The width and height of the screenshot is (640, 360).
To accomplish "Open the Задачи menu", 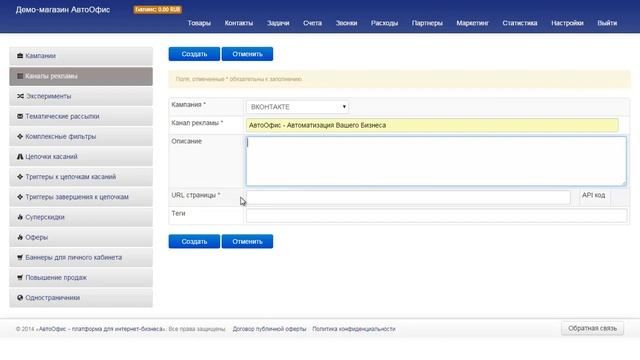I will (x=278, y=23).
